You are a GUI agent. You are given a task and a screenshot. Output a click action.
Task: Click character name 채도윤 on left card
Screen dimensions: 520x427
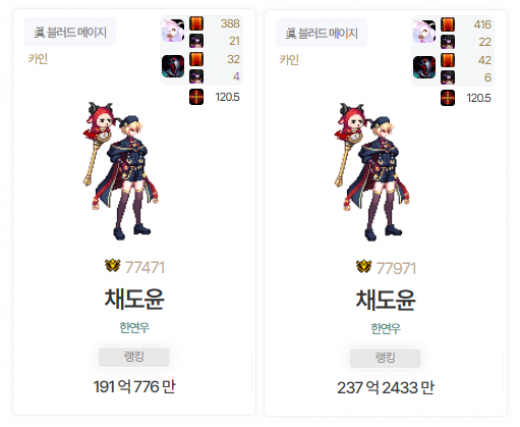(134, 299)
